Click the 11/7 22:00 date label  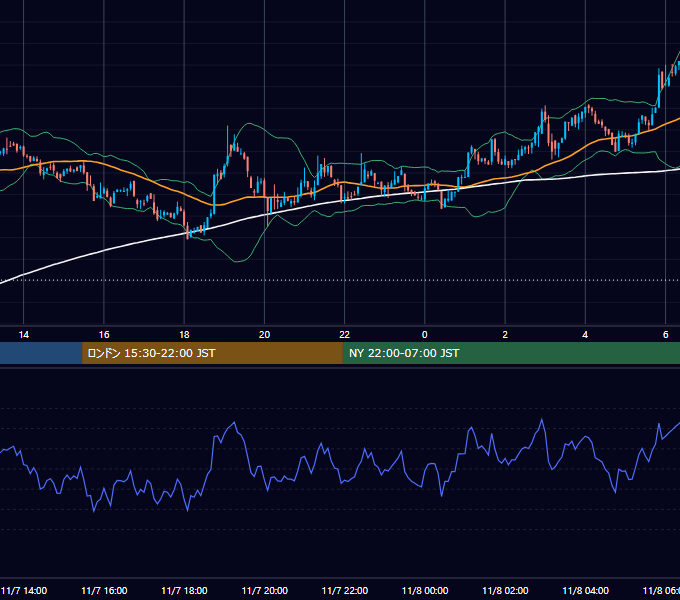tap(345, 590)
